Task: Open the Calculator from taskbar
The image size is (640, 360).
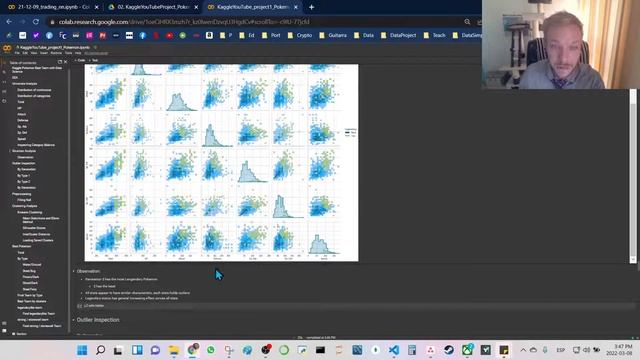Action: [x=412, y=350]
